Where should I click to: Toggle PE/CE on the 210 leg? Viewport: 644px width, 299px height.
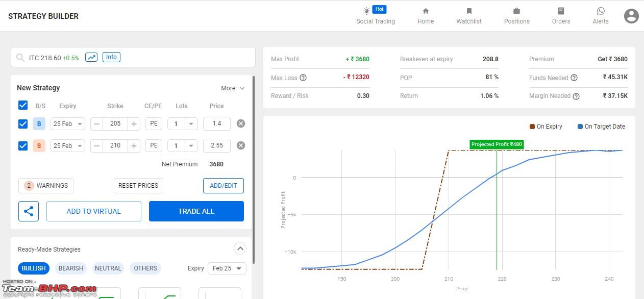(x=154, y=145)
